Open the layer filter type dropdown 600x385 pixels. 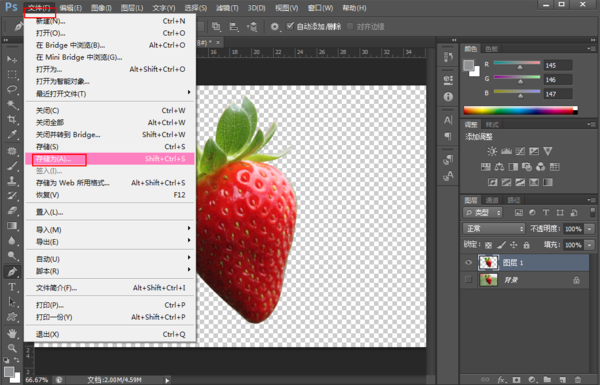click(483, 212)
